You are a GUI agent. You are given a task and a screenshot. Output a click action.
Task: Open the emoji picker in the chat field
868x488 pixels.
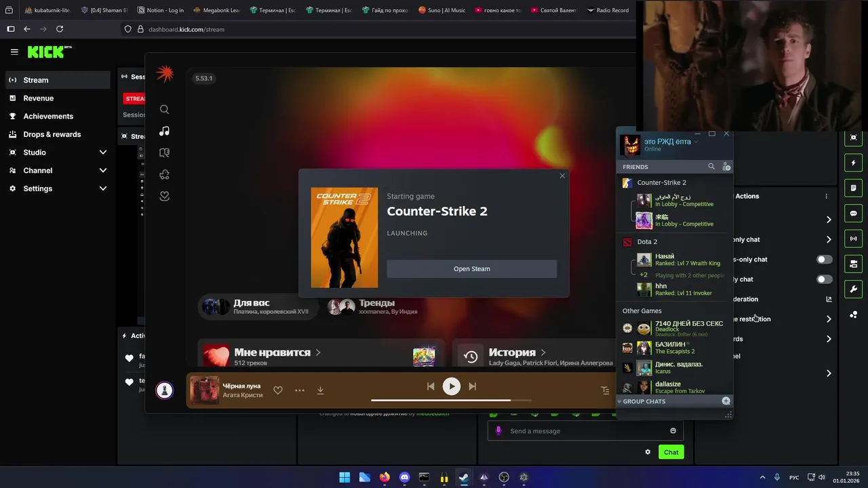click(673, 431)
